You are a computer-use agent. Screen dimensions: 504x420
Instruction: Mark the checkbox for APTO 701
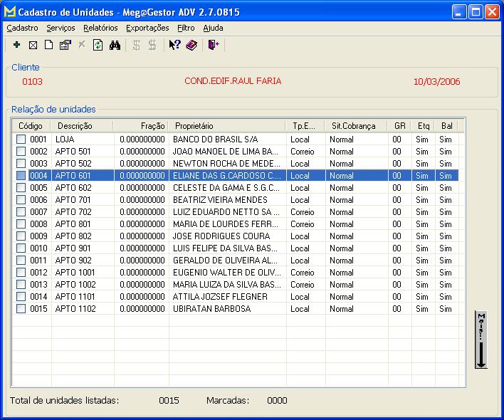pyautogui.click(x=21, y=200)
